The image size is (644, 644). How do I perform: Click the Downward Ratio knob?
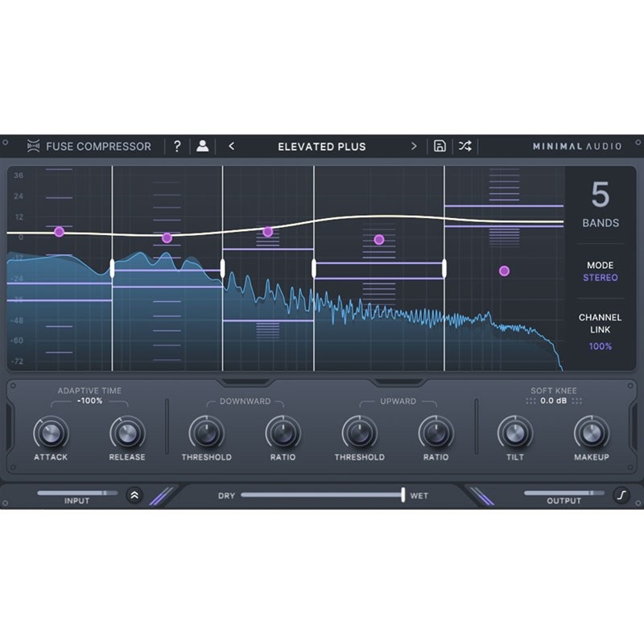283,433
